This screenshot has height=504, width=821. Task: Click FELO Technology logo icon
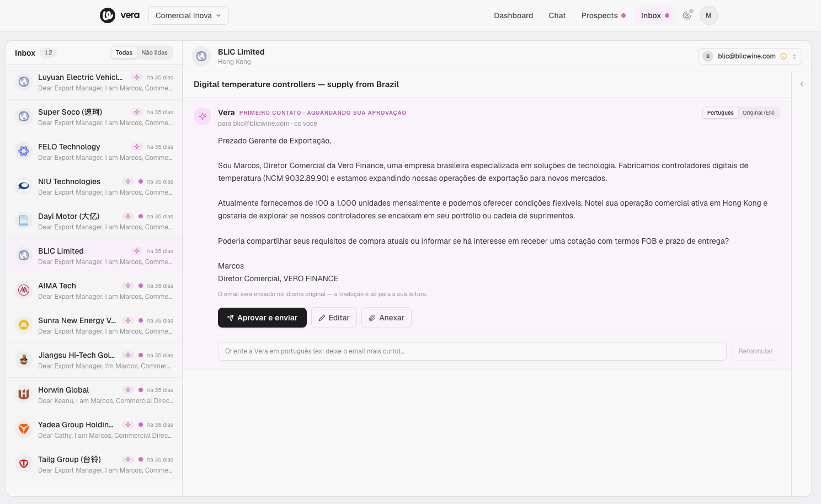coord(24,151)
